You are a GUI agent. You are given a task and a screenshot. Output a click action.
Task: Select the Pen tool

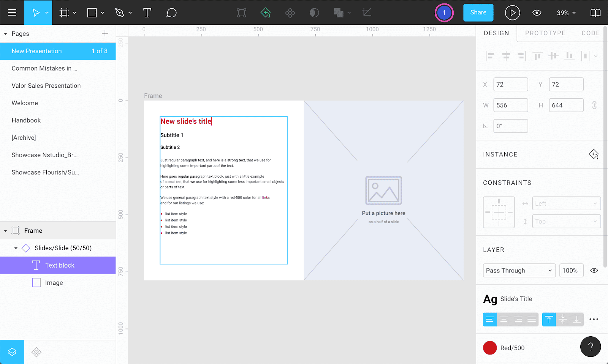click(120, 13)
